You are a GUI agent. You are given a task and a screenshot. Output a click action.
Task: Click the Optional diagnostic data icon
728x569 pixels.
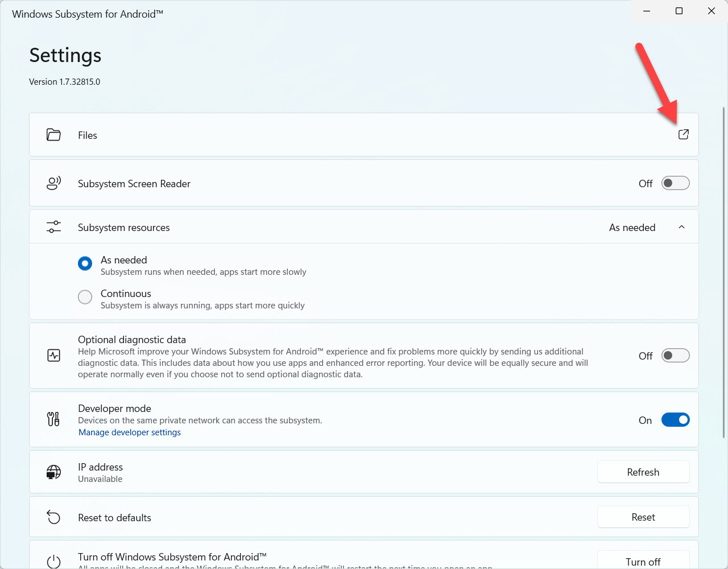coord(53,356)
